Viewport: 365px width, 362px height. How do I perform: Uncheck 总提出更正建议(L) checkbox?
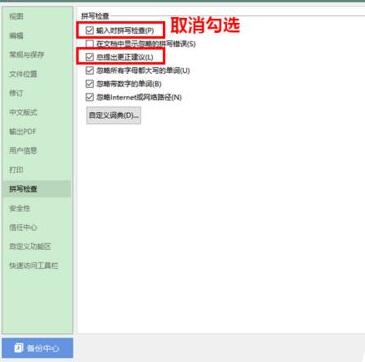89,57
